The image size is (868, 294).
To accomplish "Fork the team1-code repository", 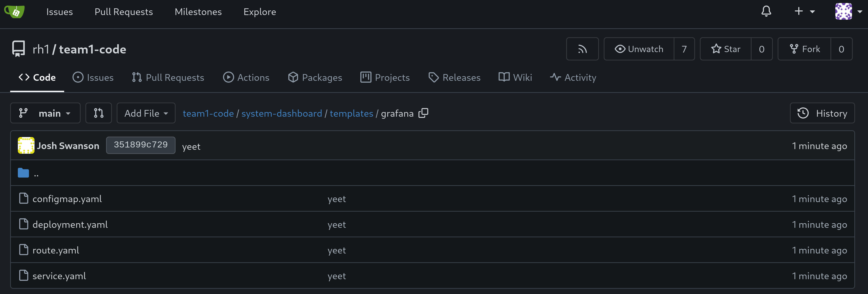I will [x=804, y=49].
